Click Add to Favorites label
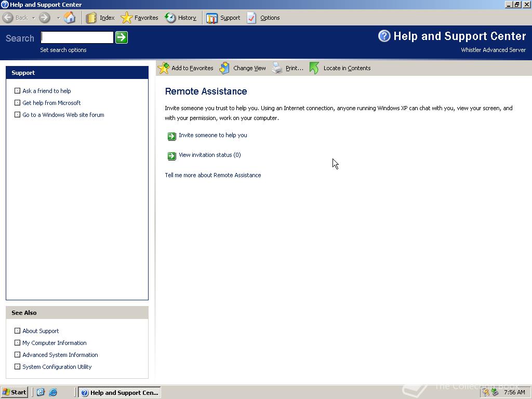The image size is (532, 399). [192, 68]
